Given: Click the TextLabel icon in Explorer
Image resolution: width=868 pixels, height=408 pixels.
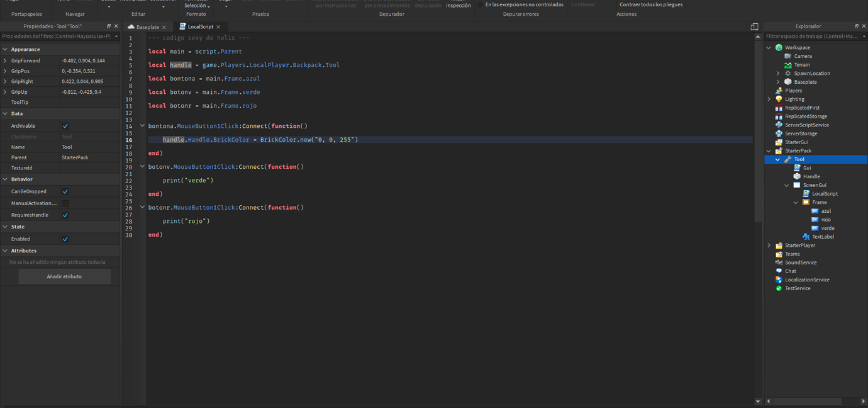Looking at the screenshot, I should [x=806, y=237].
